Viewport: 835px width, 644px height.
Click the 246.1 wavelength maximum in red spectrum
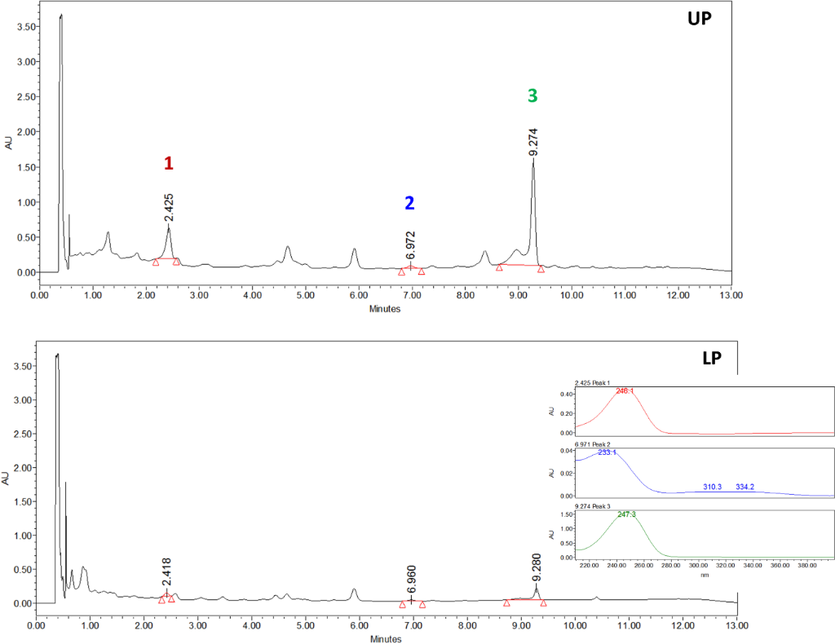625,391
